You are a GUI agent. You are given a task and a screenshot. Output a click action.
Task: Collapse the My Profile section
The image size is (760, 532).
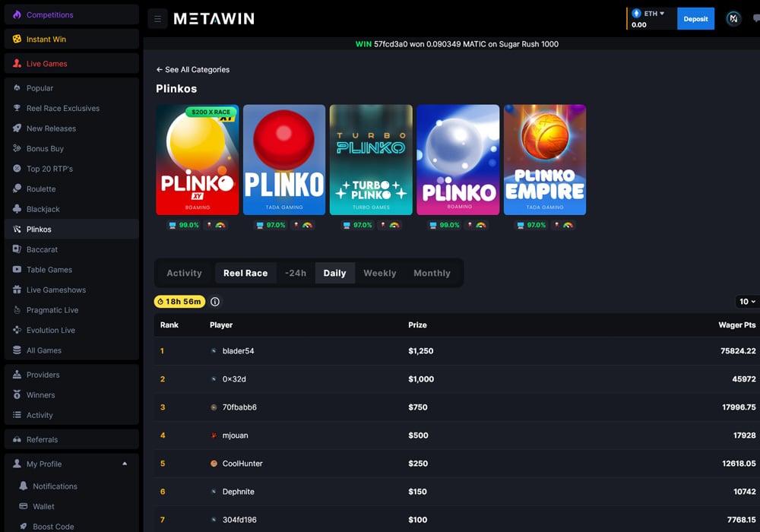125,464
